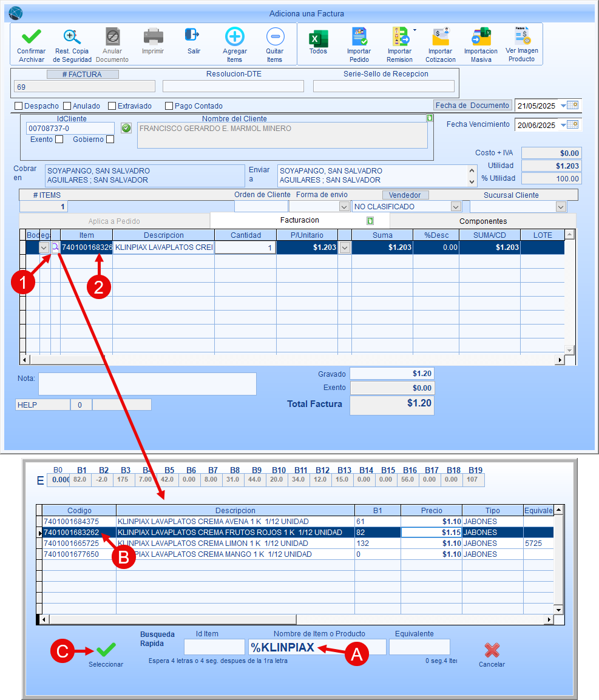Toggle the Anulado checkbox
The width and height of the screenshot is (599, 700).
pyautogui.click(x=67, y=106)
